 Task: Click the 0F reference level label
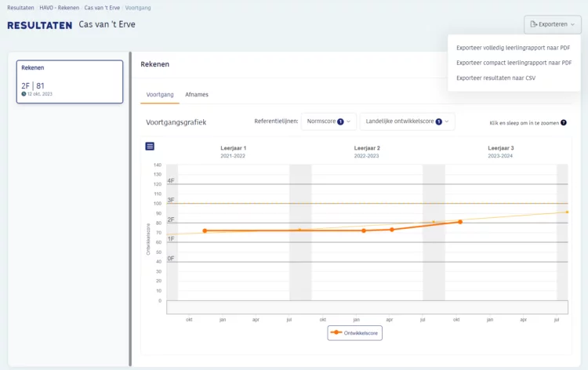(x=171, y=258)
